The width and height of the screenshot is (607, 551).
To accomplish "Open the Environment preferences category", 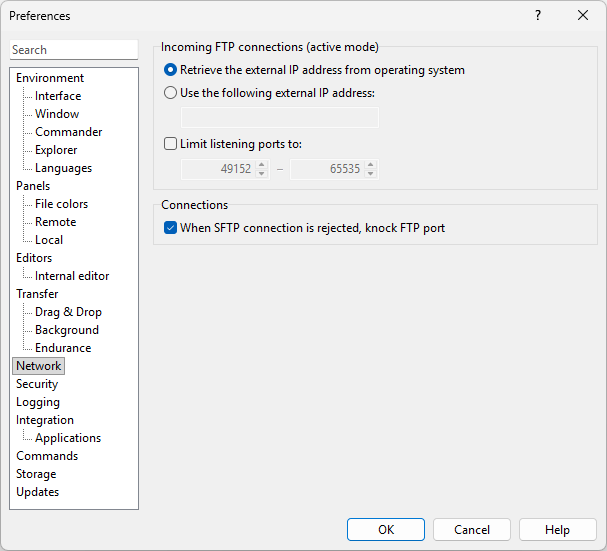I will click(50, 78).
